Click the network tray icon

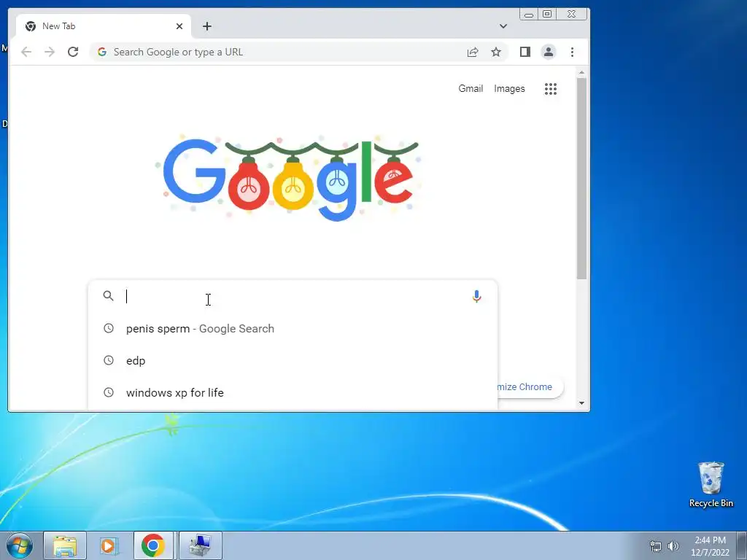(x=656, y=546)
